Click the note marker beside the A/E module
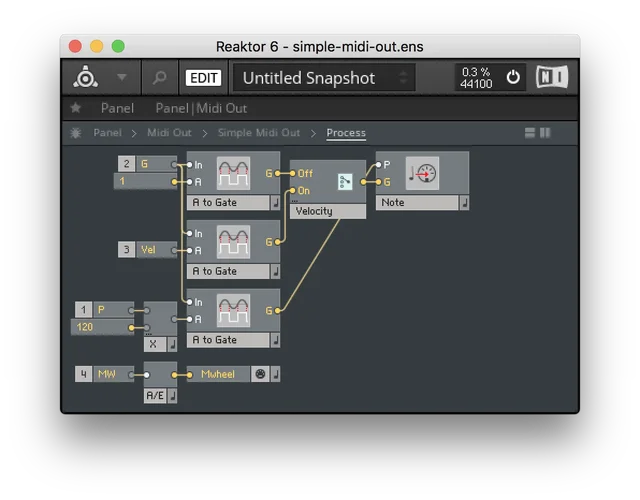 coord(172,396)
